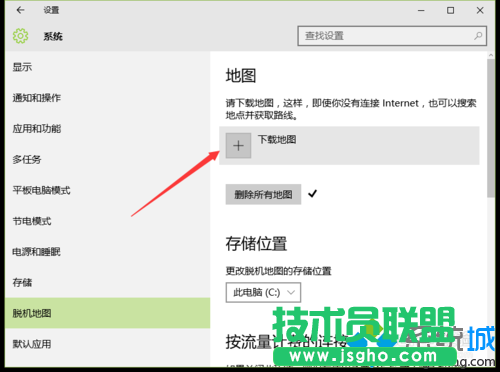Image resolution: width=500 pixels, height=372 pixels.
Task: Close the settings window
Action: pyautogui.click(x=480, y=11)
